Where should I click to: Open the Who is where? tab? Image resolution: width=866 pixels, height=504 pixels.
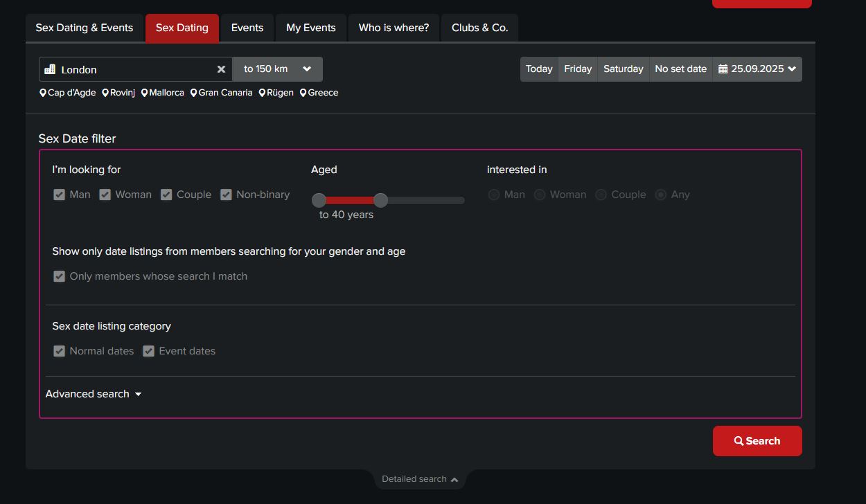[394, 28]
